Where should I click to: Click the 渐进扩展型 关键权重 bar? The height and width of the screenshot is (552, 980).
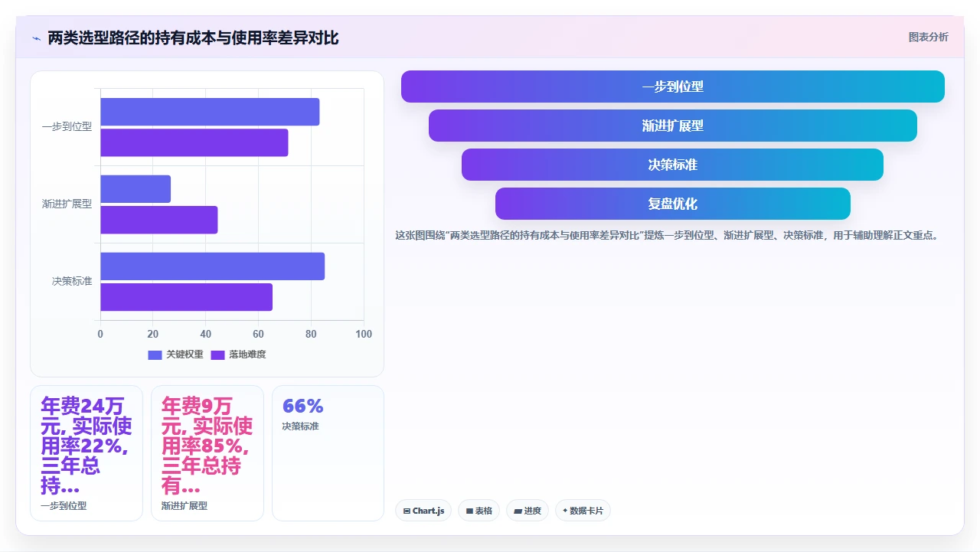[136, 189]
